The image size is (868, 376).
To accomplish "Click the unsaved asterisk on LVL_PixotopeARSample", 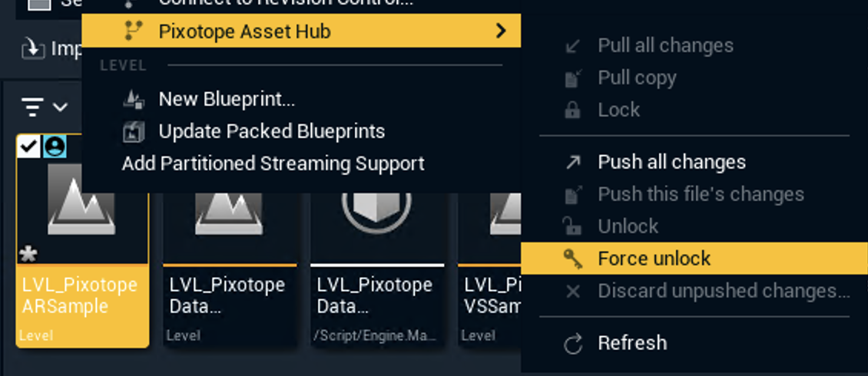I will point(28,254).
